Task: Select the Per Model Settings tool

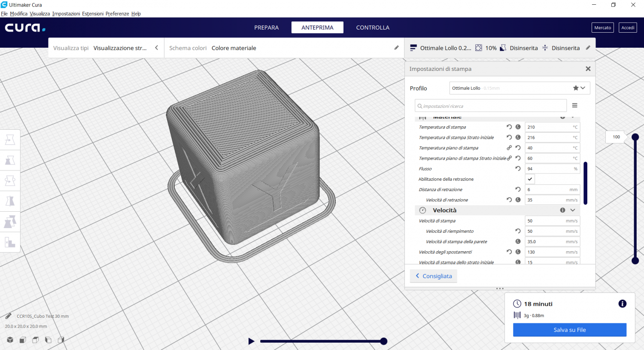Action: tap(10, 222)
